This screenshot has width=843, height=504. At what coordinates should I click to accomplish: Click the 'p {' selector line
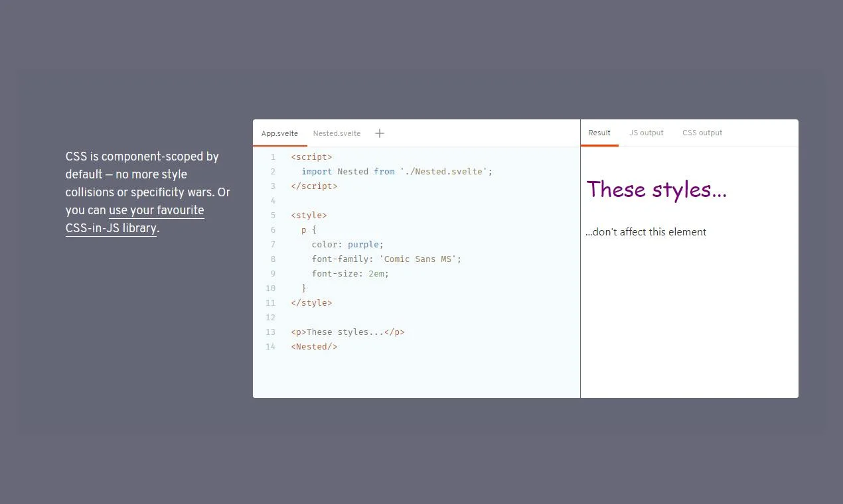point(309,230)
